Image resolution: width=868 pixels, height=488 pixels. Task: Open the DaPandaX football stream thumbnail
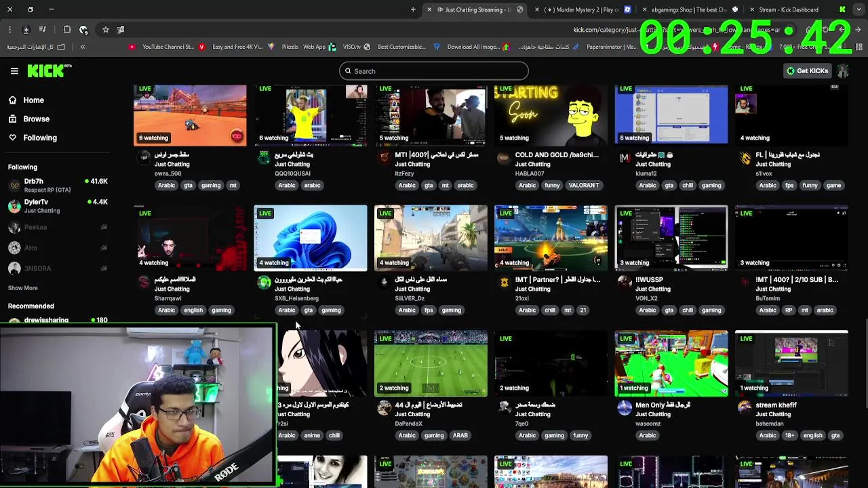coord(431,363)
